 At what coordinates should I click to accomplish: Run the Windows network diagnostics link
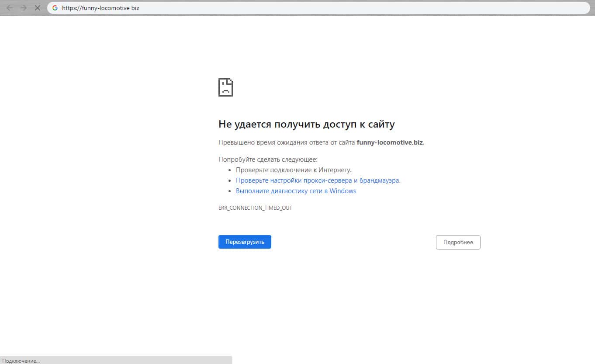tap(296, 191)
